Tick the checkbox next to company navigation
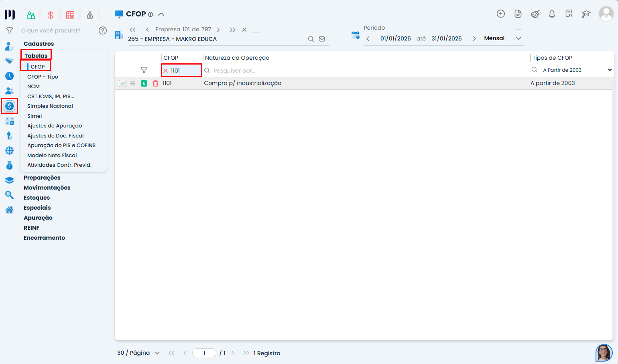The height and width of the screenshot is (364, 618). pos(256,30)
